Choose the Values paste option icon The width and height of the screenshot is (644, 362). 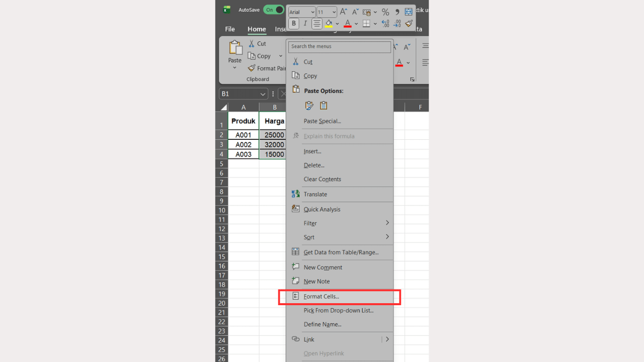pyautogui.click(x=323, y=106)
